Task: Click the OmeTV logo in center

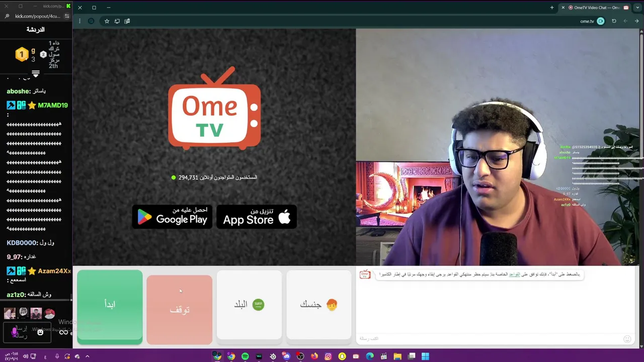Action: pyautogui.click(x=214, y=108)
